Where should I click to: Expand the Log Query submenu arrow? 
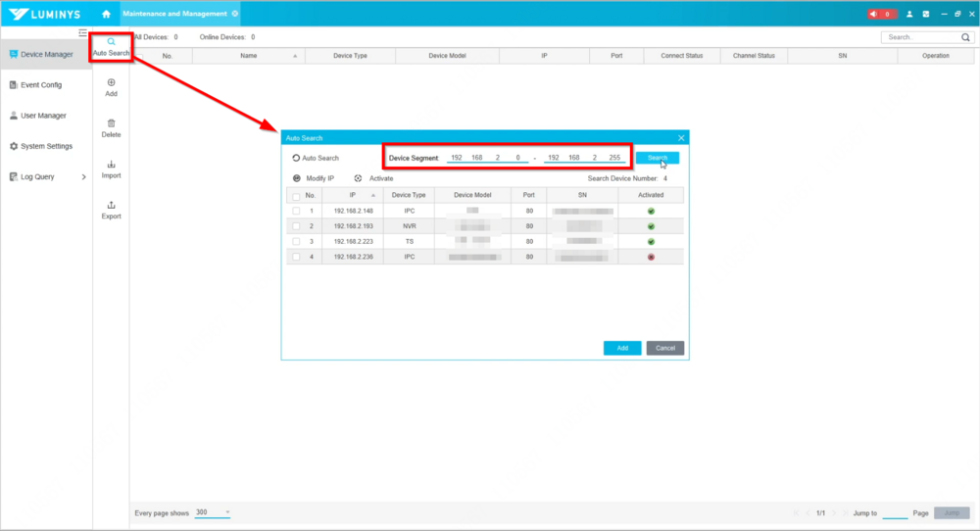point(84,177)
